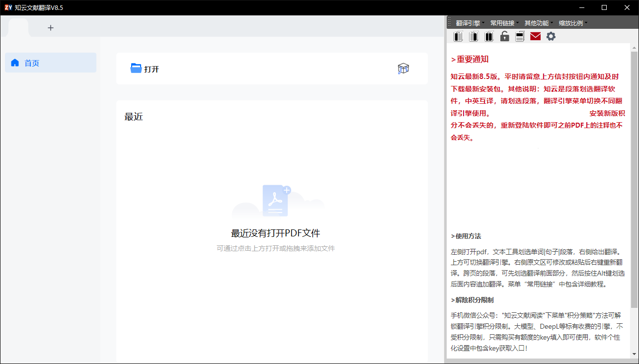
Task: Expand the 翻译引擎 dropdown menu
Action: pyautogui.click(x=470, y=23)
